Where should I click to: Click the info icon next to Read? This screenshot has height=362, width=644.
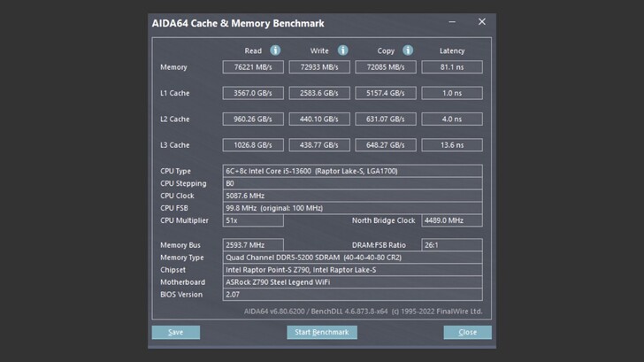tap(275, 50)
